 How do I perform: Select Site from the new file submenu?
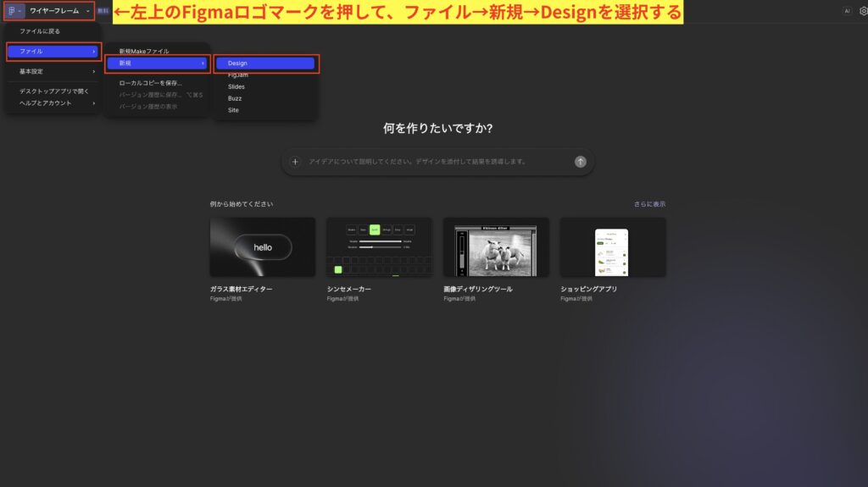coord(233,110)
